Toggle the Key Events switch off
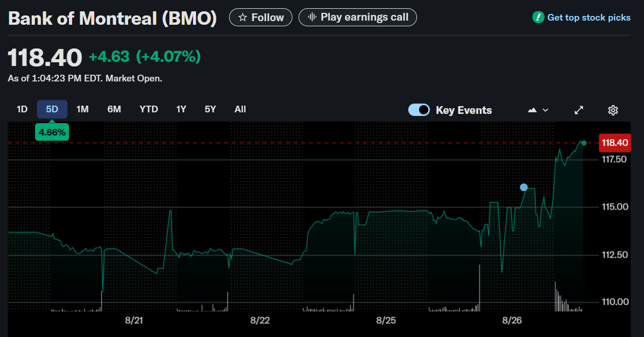 tap(419, 110)
